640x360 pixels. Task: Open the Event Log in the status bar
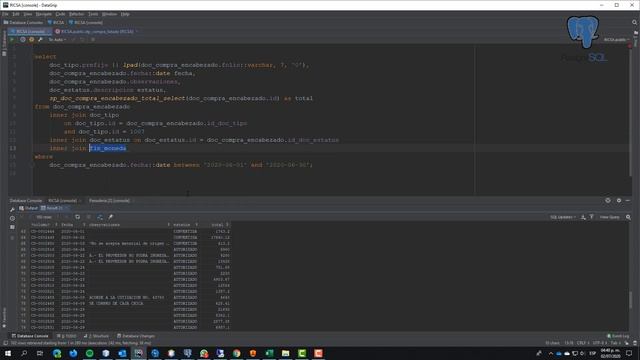pos(618,336)
